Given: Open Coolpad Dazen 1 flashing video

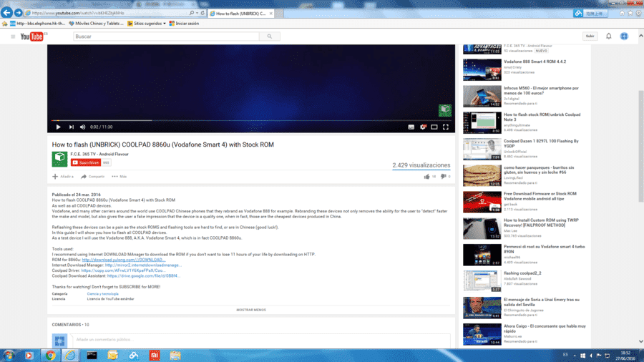Looking at the screenshot, I should (542, 144).
